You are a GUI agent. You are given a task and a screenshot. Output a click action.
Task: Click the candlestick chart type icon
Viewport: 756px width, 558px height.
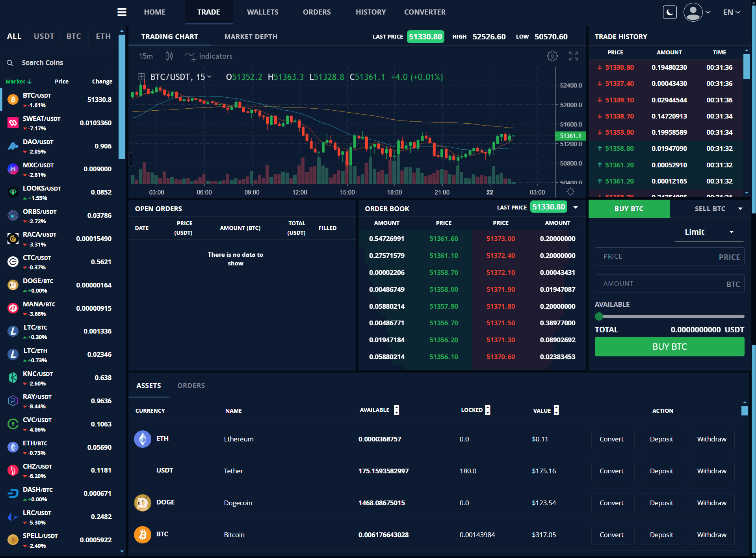click(169, 56)
